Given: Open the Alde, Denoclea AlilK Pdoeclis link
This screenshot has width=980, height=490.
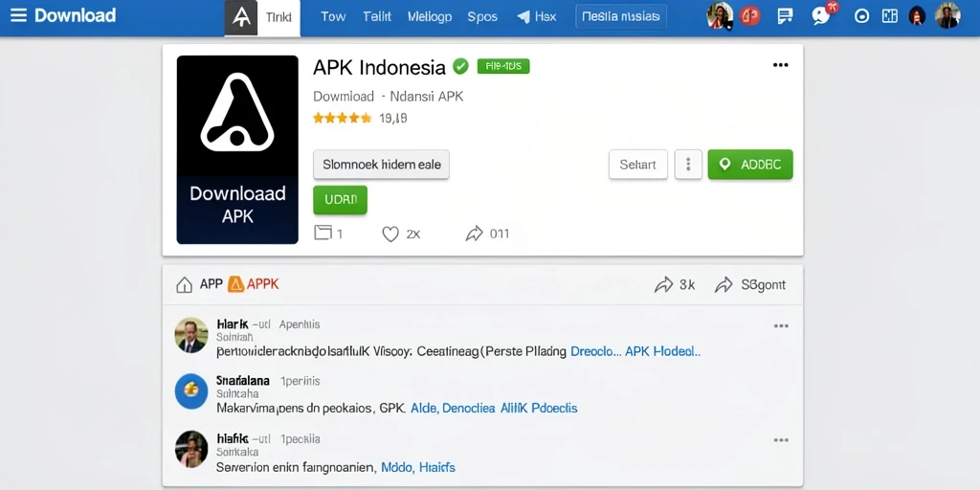Looking at the screenshot, I should point(494,408).
